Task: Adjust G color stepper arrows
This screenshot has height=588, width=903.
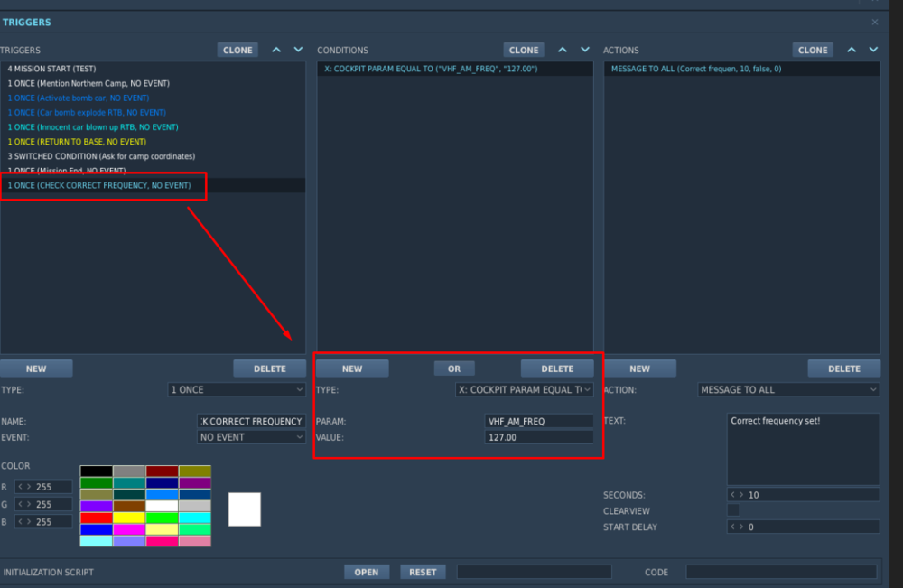Action: (24, 504)
